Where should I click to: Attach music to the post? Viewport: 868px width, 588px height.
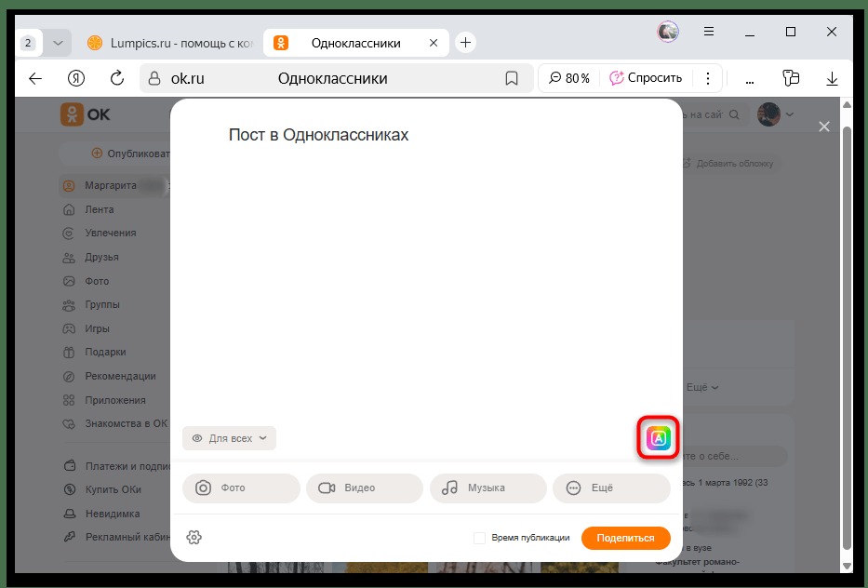(488, 488)
